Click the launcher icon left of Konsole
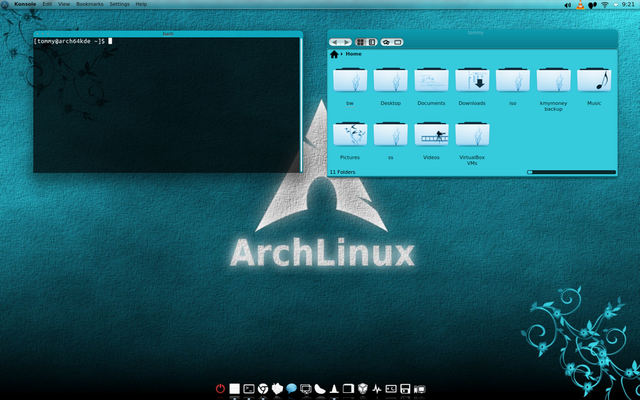 (4, 4)
